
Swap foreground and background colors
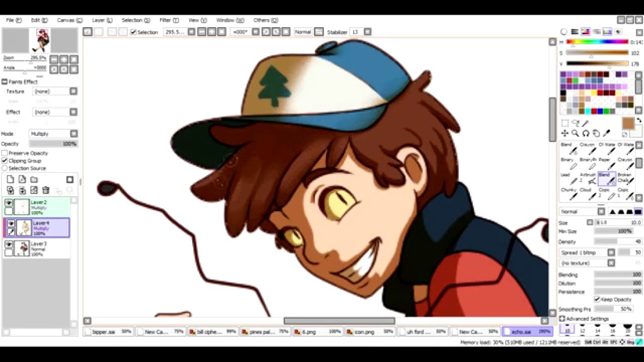[639, 121]
